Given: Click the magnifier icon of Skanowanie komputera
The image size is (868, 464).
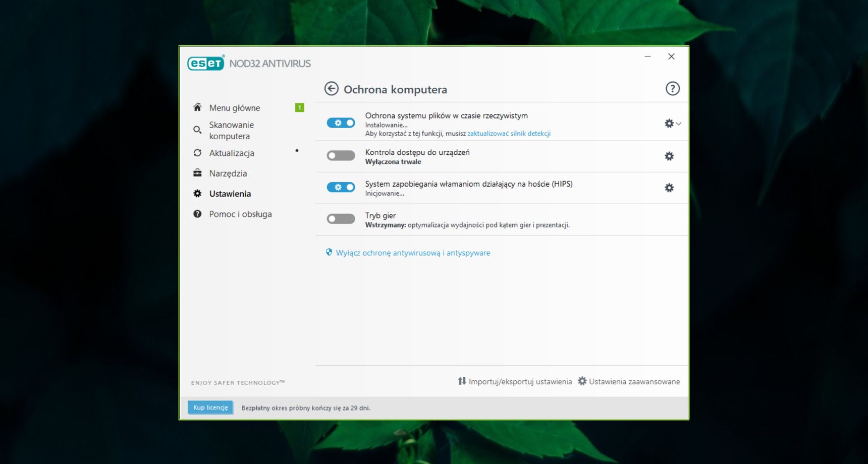Looking at the screenshot, I should coord(197,130).
